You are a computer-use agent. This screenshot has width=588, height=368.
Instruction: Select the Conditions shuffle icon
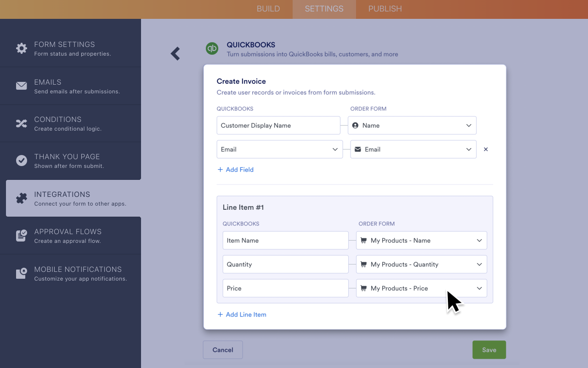point(22,123)
